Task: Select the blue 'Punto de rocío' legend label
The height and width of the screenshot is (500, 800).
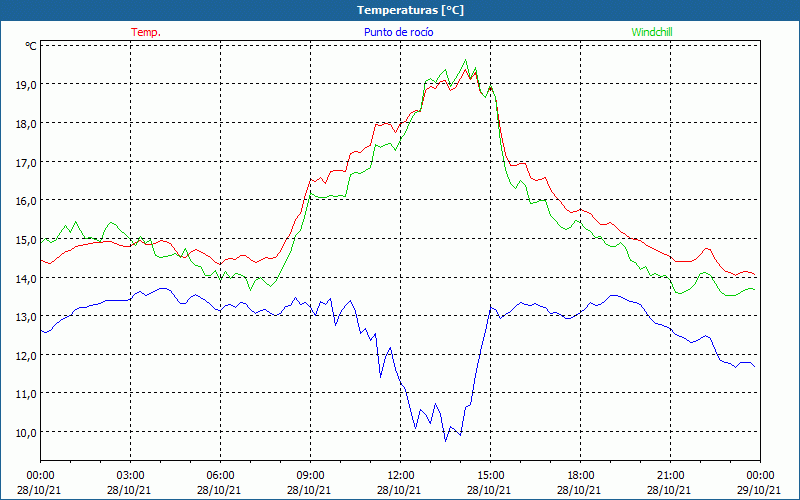Action: click(x=398, y=32)
